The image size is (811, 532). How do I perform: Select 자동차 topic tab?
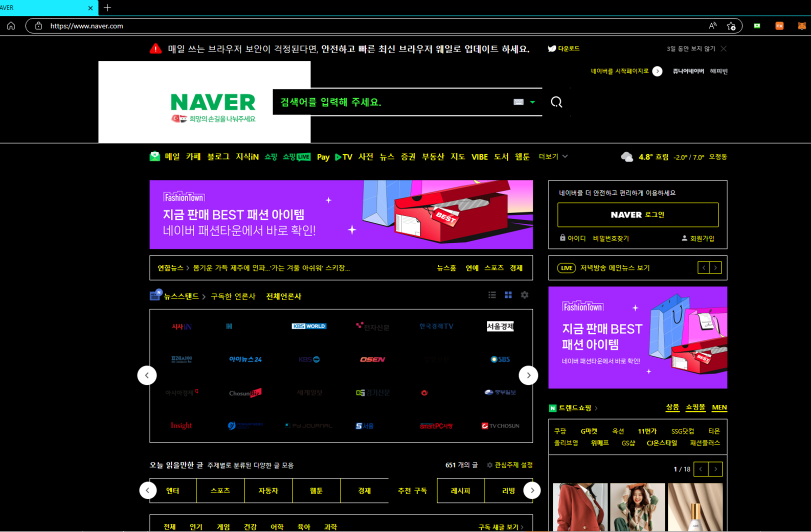click(x=268, y=491)
